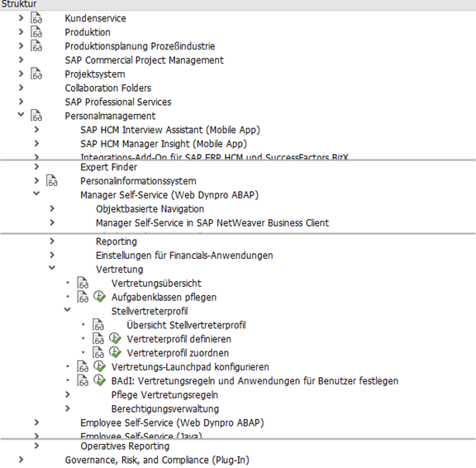This screenshot has height=468, width=476.
Task: Collapse the Vertretung node
Action: click(52, 268)
